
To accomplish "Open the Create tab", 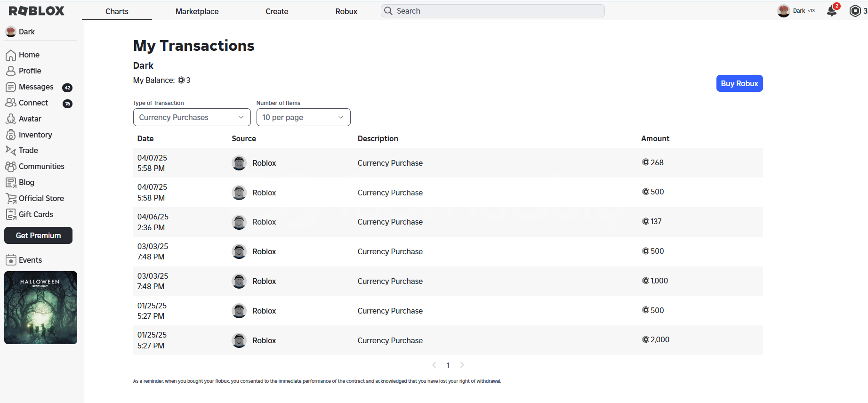I will coord(277,11).
